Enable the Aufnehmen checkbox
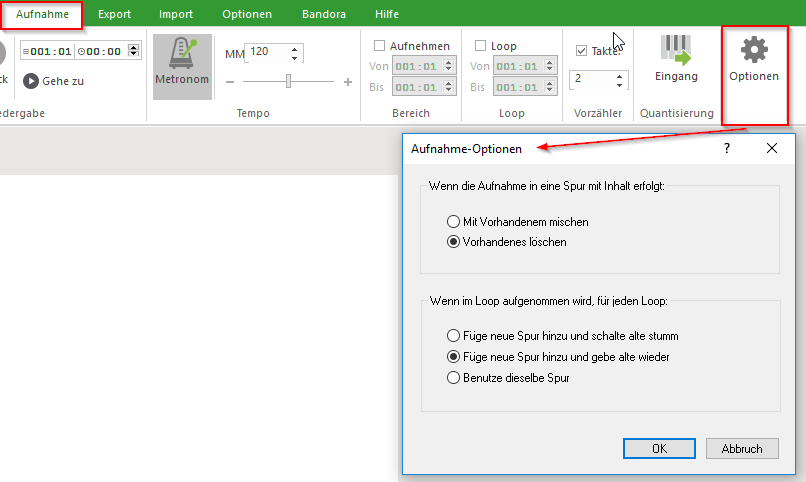806x482 pixels. point(379,46)
